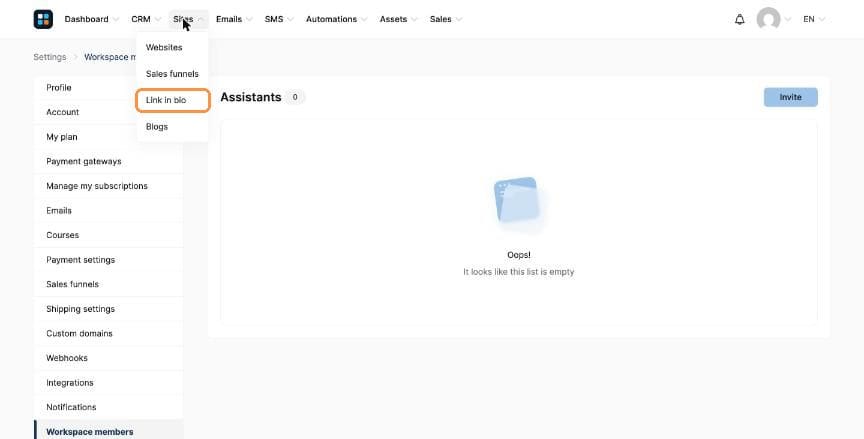Expand the CRM dropdown chevron
Screen dimensions: 864x439
(158, 19)
